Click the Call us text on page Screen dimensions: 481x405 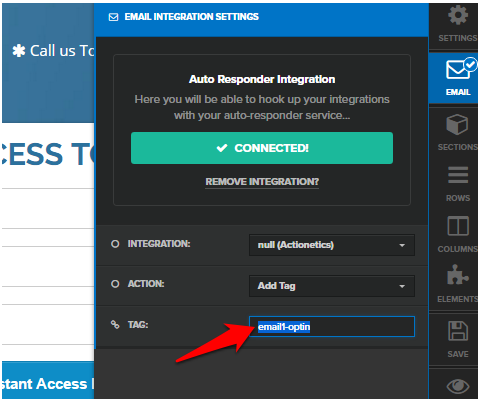click(x=62, y=51)
